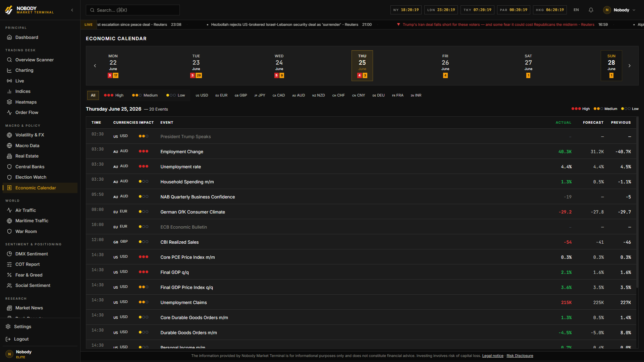Open the Macro Data globe icon

9,145
